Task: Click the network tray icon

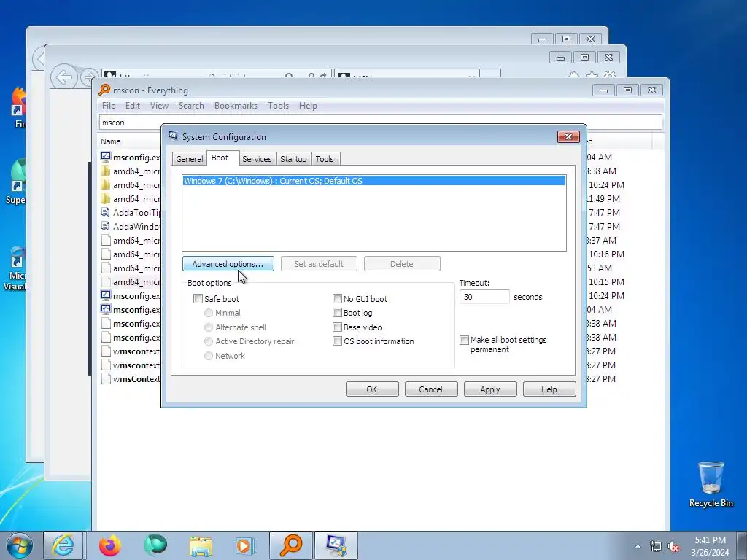Action: [656, 547]
